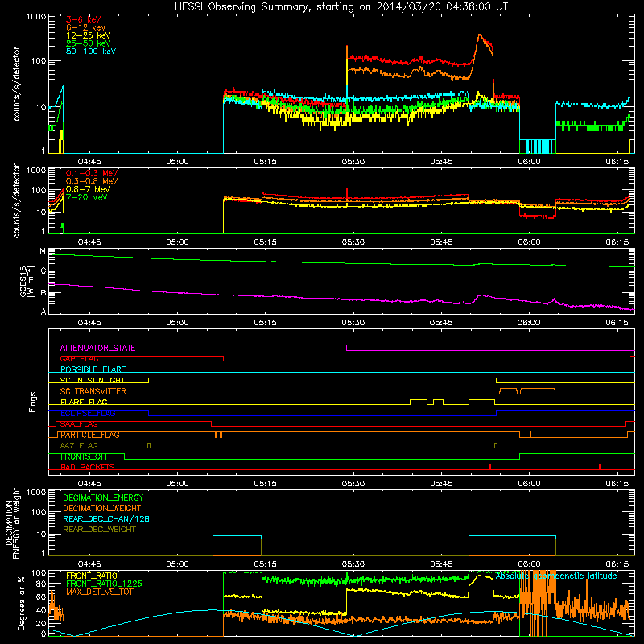644x644 pixels.
Task: Click the DECIMATION ENERGY or weight axis label
Action: coord(12,522)
